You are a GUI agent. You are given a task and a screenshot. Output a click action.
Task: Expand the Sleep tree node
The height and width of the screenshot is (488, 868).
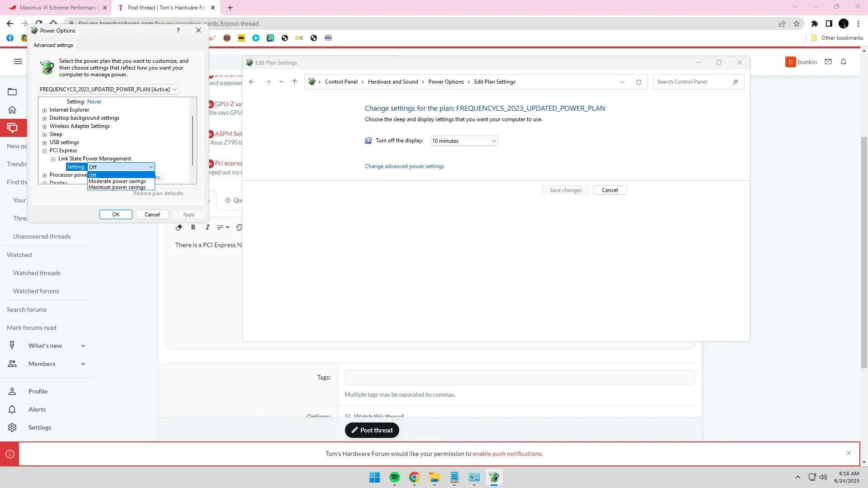pos(44,135)
